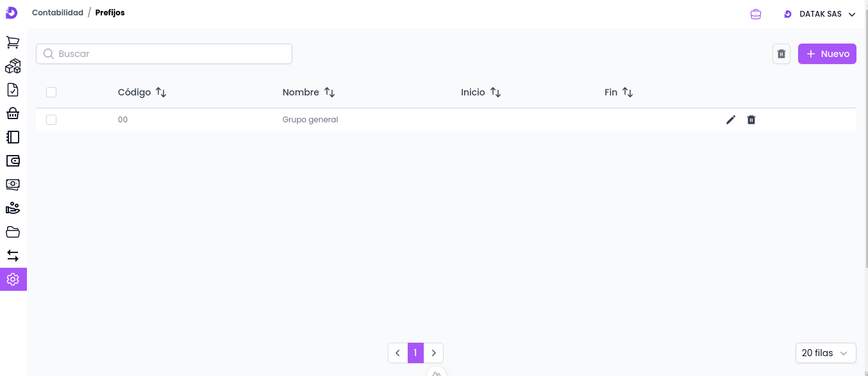Screen dimensions: 868x376
Task: Open the folder sidebar icon
Action: 13,232
